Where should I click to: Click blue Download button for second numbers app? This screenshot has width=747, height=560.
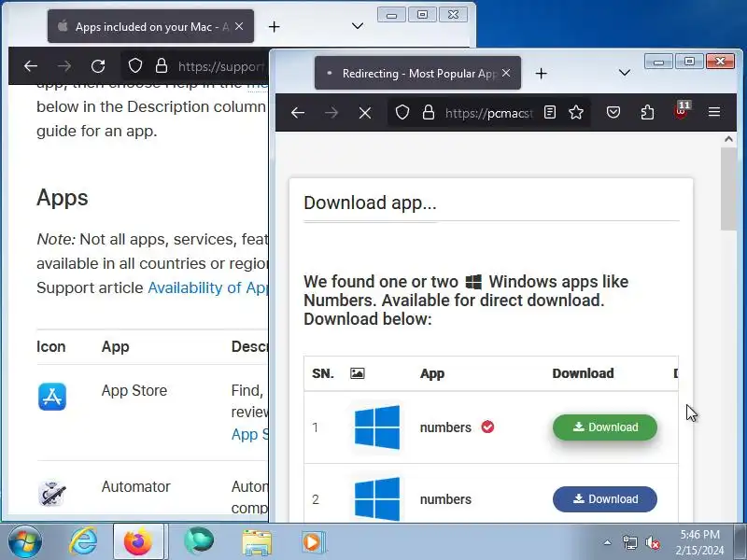pos(605,499)
